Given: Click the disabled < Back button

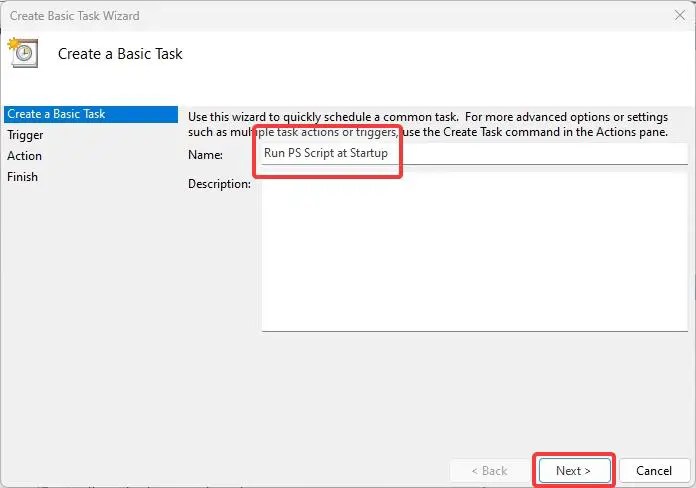Looking at the screenshot, I should coord(490,471).
